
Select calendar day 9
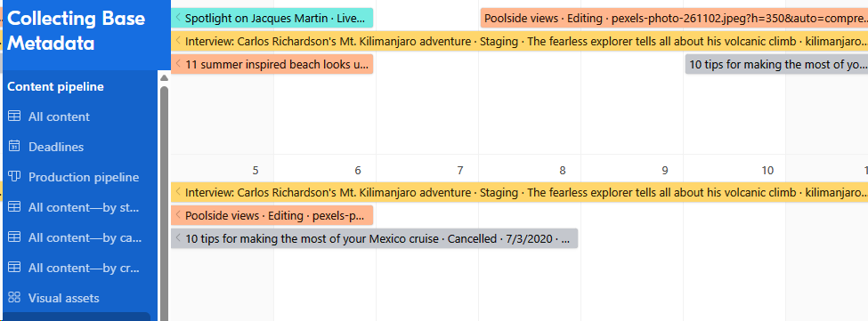tap(665, 170)
